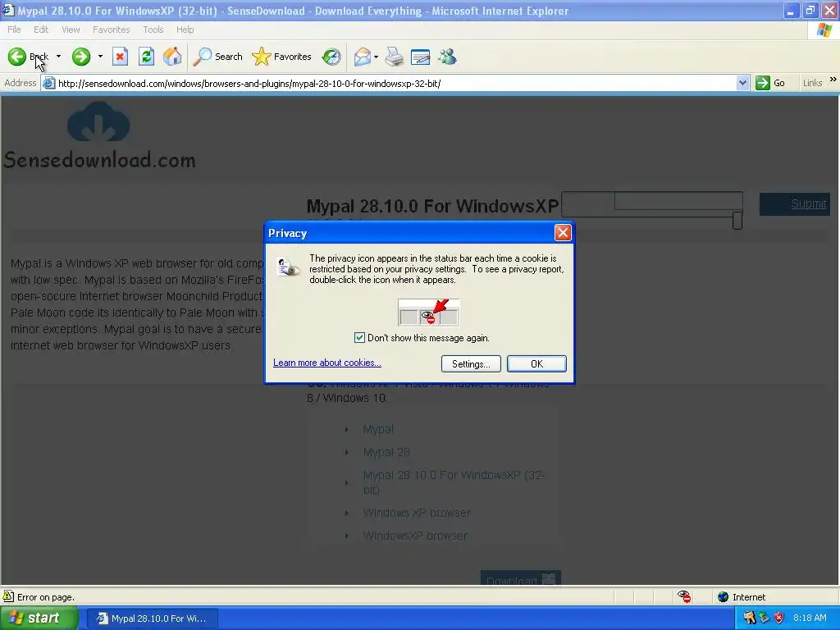Image resolution: width=840 pixels, height=630 pixels.
Task: Open the Favorites menu
Action: (111, 30)
